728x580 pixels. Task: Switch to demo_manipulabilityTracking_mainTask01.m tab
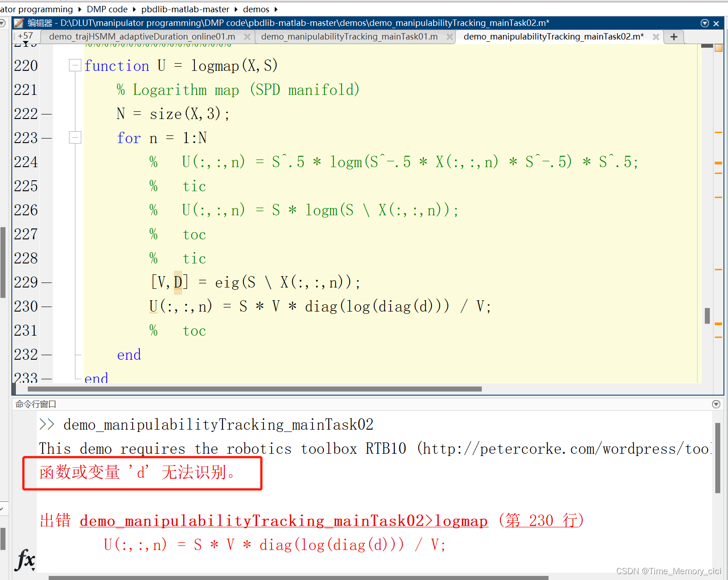tap(350, 36)
